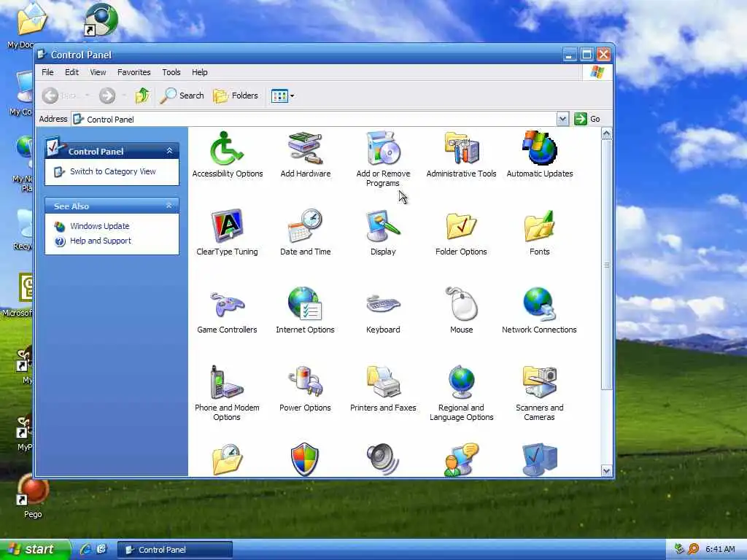Click the Search toolbar button
Image resolution: width=747 pixels, height=560 pixels.
point(182,96)
